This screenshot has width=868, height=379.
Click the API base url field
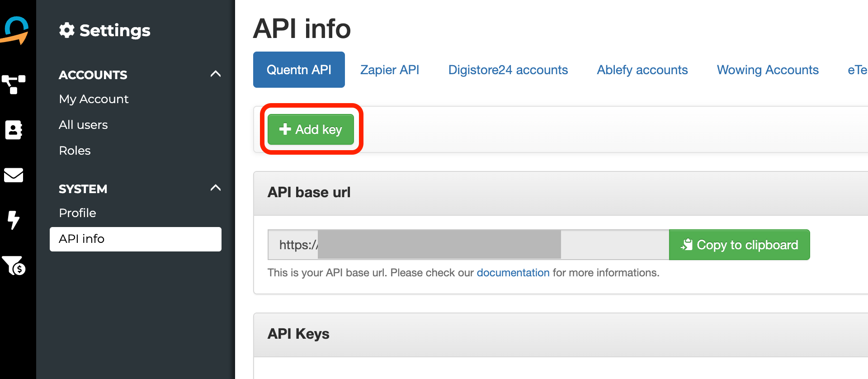tap(468, 245)
